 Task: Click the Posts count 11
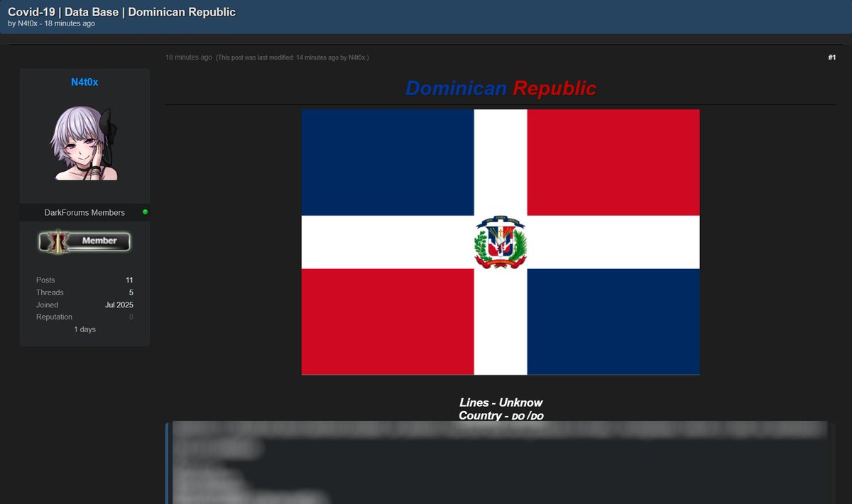[129, 280]
